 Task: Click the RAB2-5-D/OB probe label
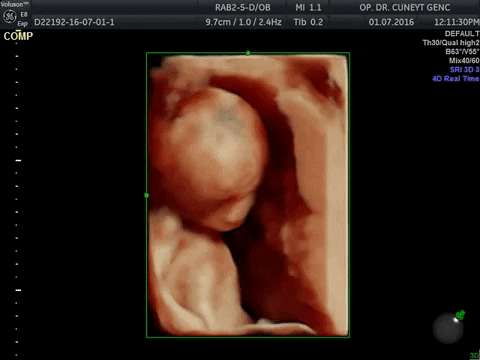(243, 7)
